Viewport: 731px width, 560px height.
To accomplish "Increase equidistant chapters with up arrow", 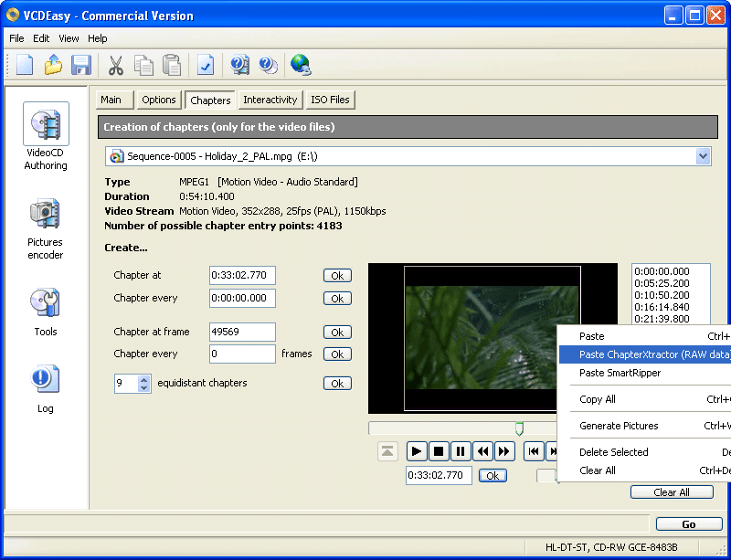I will pyautogui.click(x=144, y=379).
